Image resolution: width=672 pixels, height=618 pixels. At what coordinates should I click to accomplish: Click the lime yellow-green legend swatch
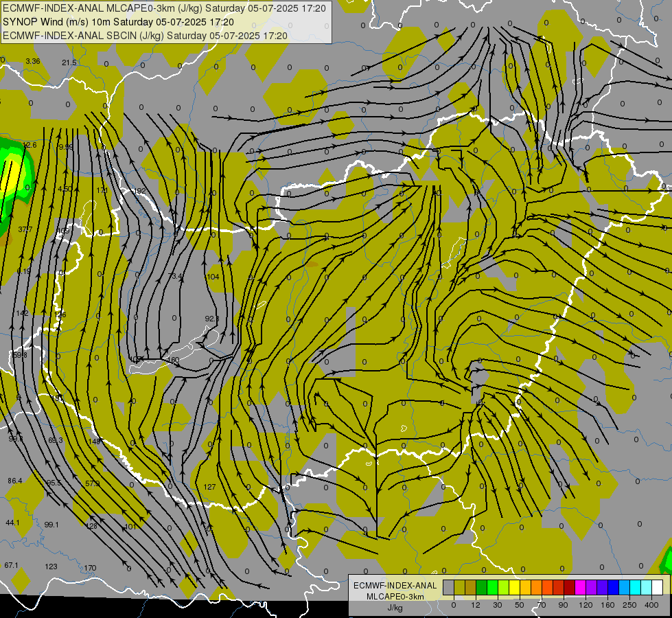click(504, 587)
